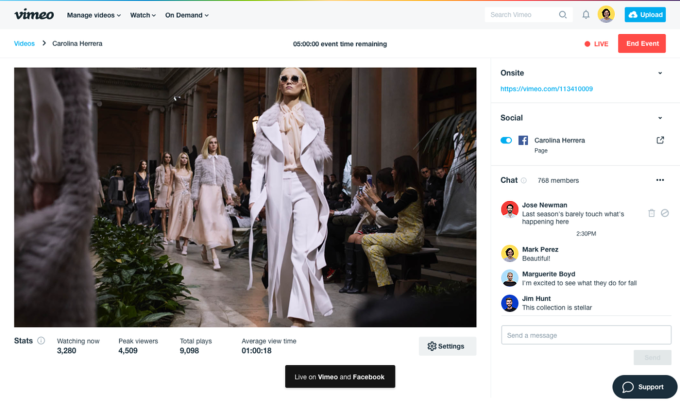Click the live video preview
Image resolution: width=680 pixels, height=401 pixels.
[x=245, y=197]
